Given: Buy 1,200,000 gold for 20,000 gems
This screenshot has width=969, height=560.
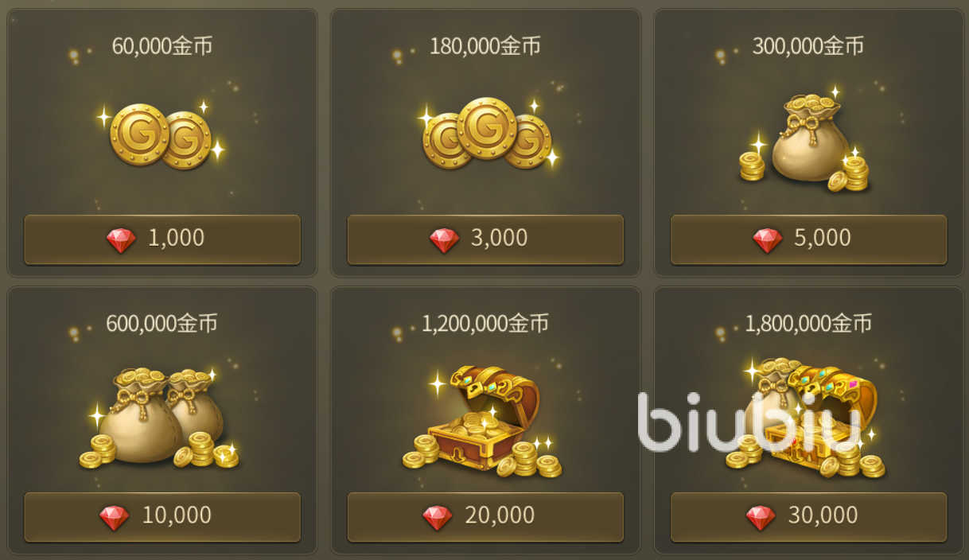Looking at the screenshot, I should click(485, 517).
